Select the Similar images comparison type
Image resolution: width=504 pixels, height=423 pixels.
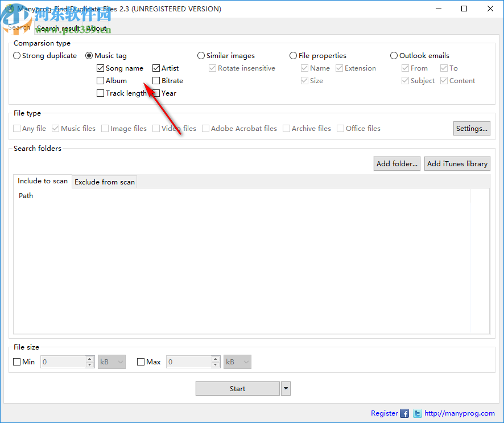(201, 55)
